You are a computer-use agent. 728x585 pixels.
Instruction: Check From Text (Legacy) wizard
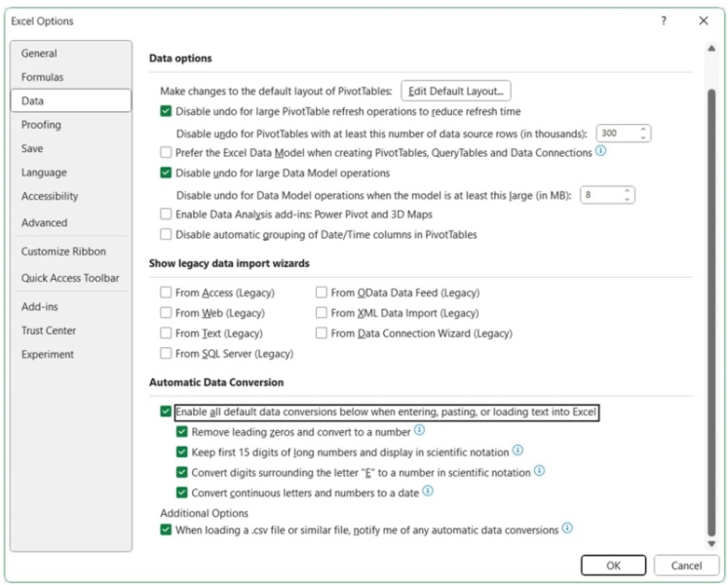[x=166, y=333]
